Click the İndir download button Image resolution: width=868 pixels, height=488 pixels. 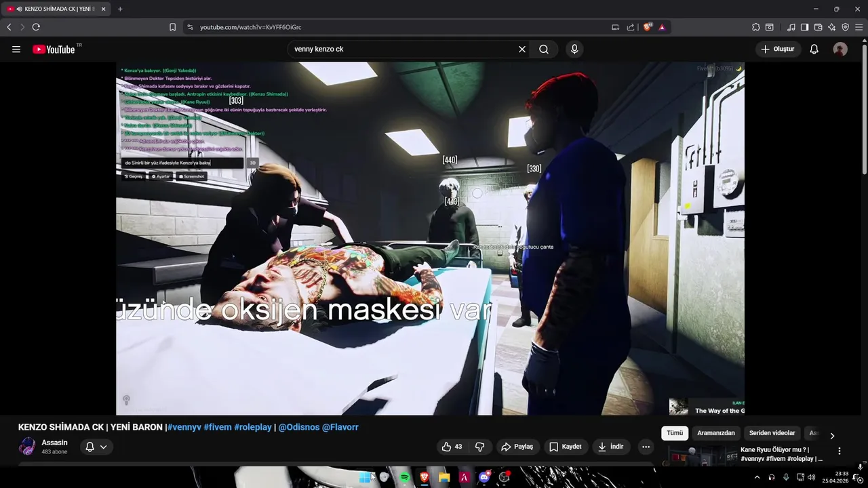click(611, 447)
